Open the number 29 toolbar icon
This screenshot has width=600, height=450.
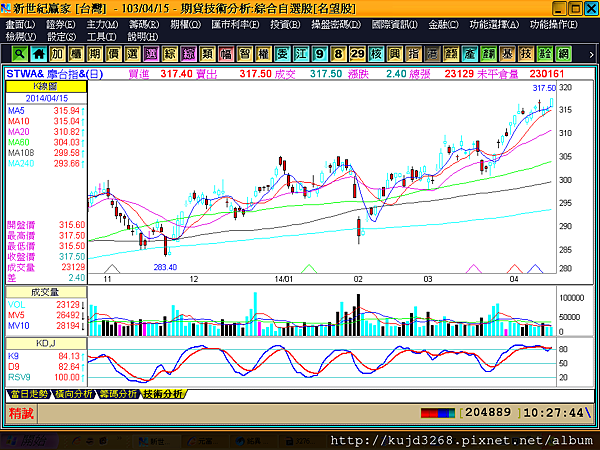(357, 54)
